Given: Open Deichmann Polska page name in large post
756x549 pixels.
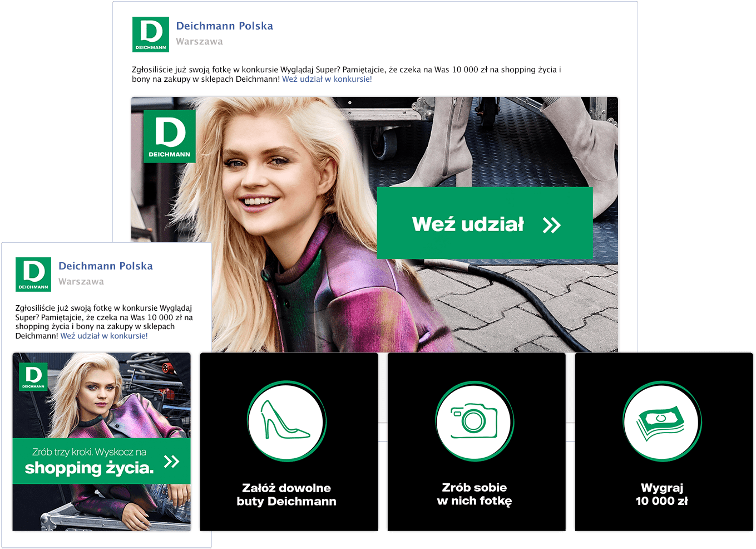Looking at the screenshot, I should (224, 26).
